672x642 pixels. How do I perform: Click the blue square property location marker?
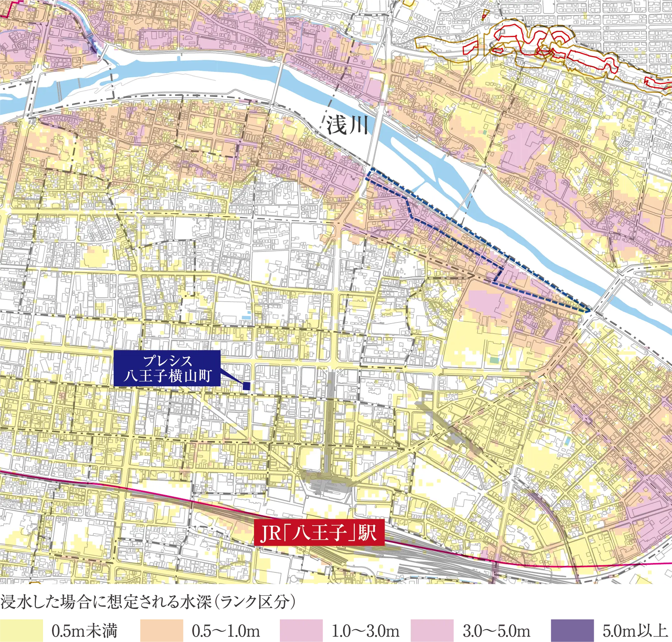click(x=246, y=386)
